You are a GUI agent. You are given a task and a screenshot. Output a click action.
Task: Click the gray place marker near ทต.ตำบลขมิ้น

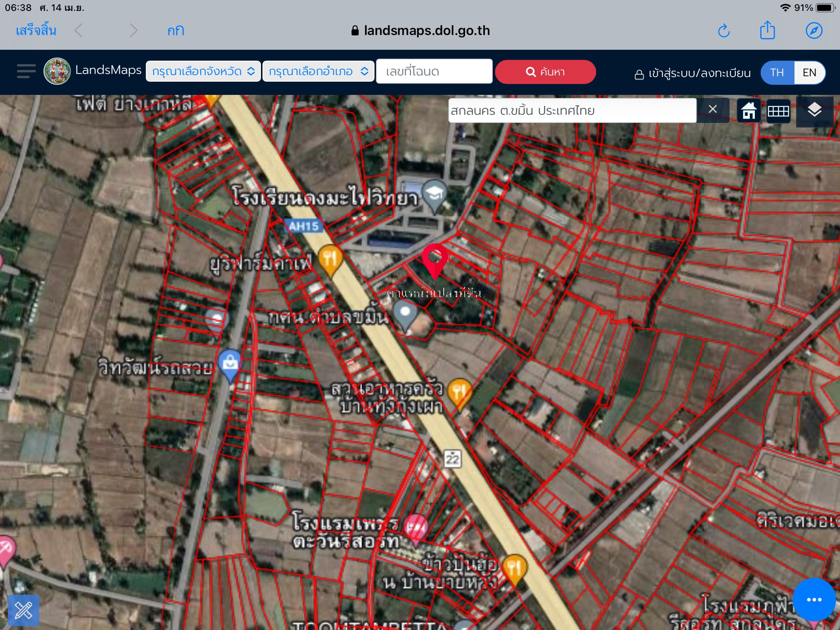[405, 317]
